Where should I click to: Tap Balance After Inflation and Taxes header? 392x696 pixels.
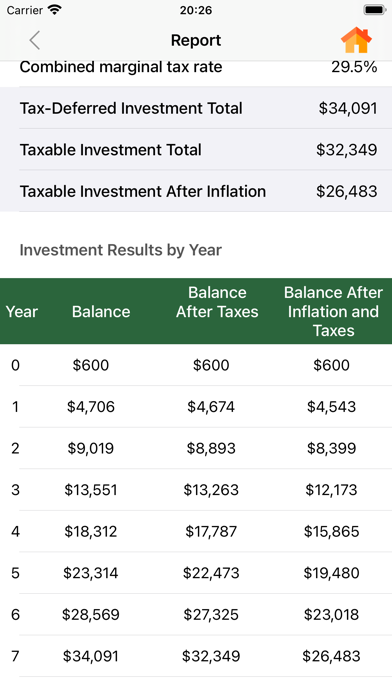tap(333, 312)
